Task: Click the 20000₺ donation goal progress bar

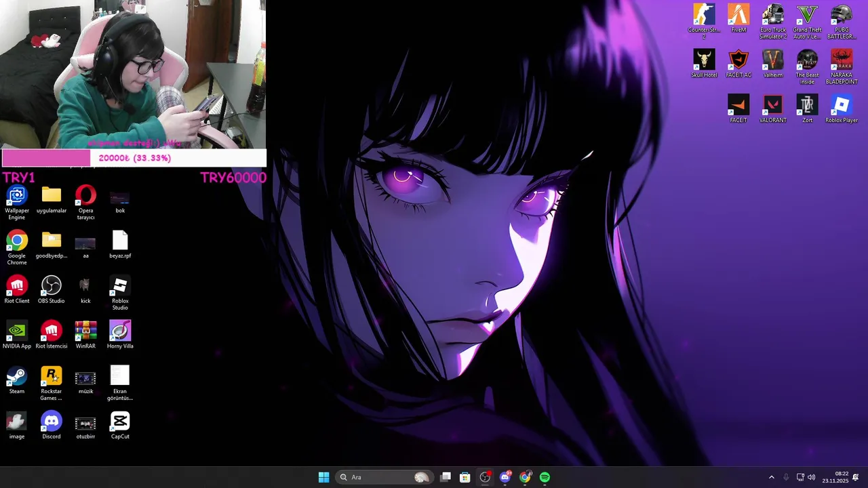Action: click(x=134, y=158)
